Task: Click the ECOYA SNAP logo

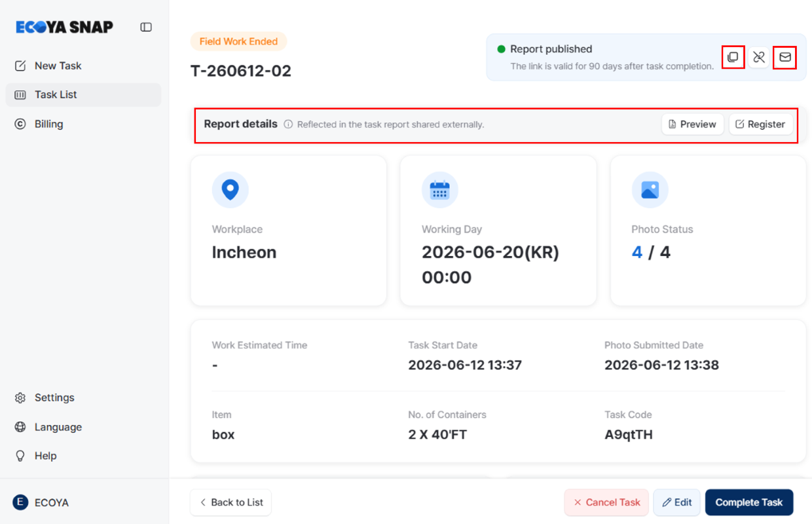Action: tap(65, 27)
